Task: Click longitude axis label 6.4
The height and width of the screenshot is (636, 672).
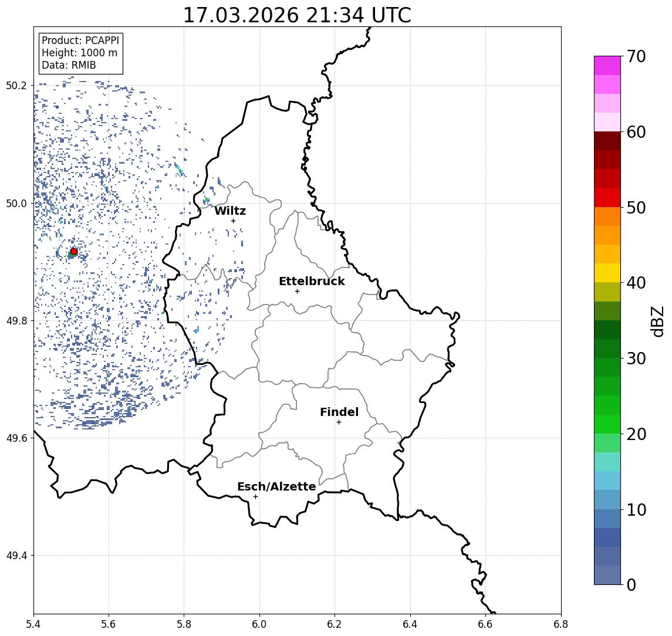Action: [x=410, y=624]
